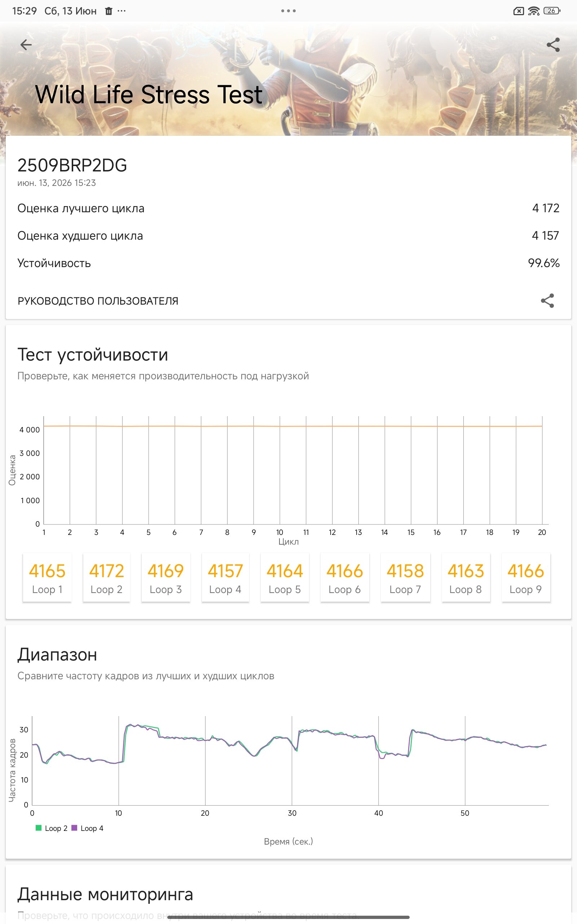577x924 pixels.
Task: Tap the Устойчивость 99.6% row
Action: [288, 263]
